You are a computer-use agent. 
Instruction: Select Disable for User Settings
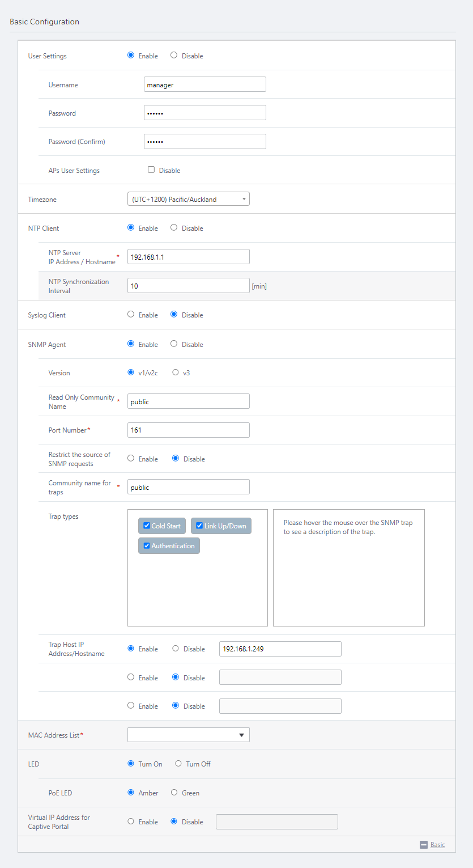pyautogui.click(x=174, y=56)
